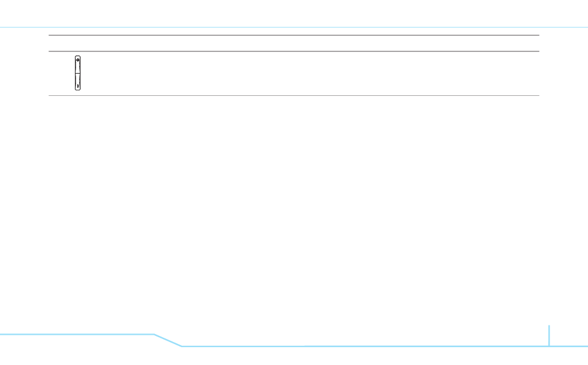Screen dimensions: 588x365
Task: Click the lower half of the rocker key
Action: click(x=77, y=82)
